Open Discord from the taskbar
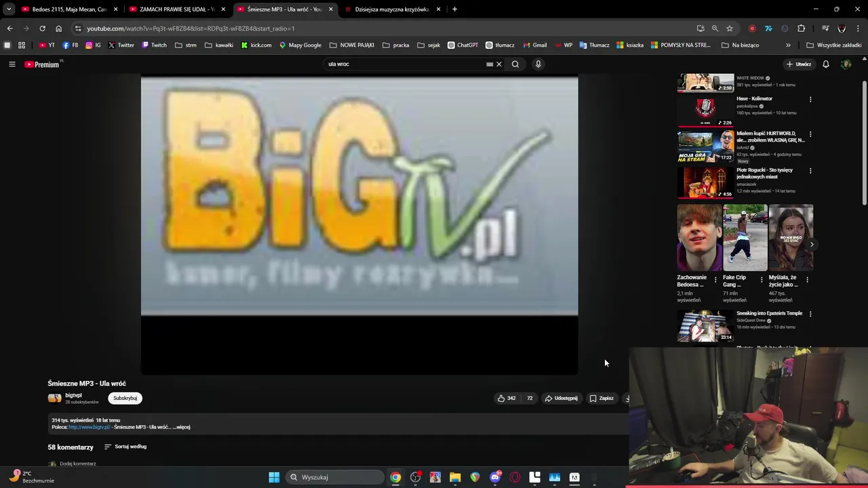The height and width of the screenshot is (488, 868). click(x=495, y=477)
